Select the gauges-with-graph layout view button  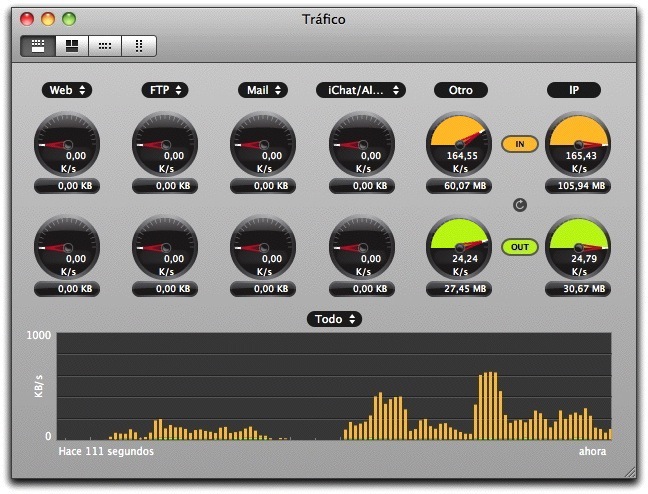[x=38, y=45]
